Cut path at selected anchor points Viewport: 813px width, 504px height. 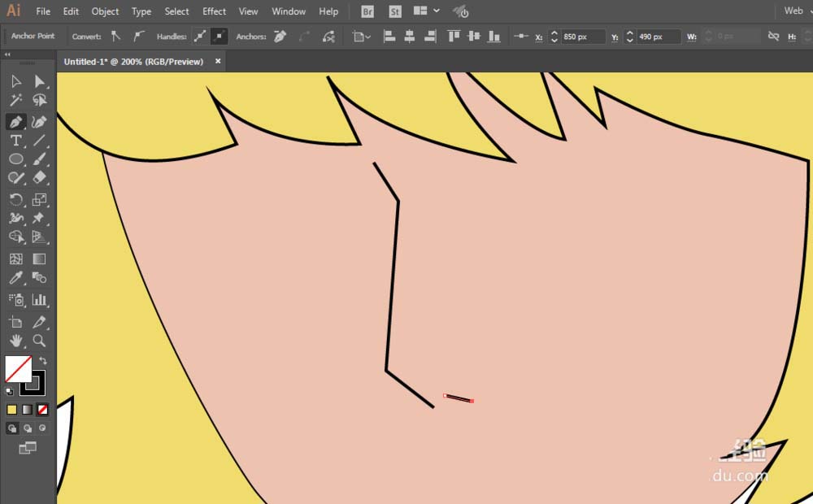pyautogui.click(x=328, y=37)
